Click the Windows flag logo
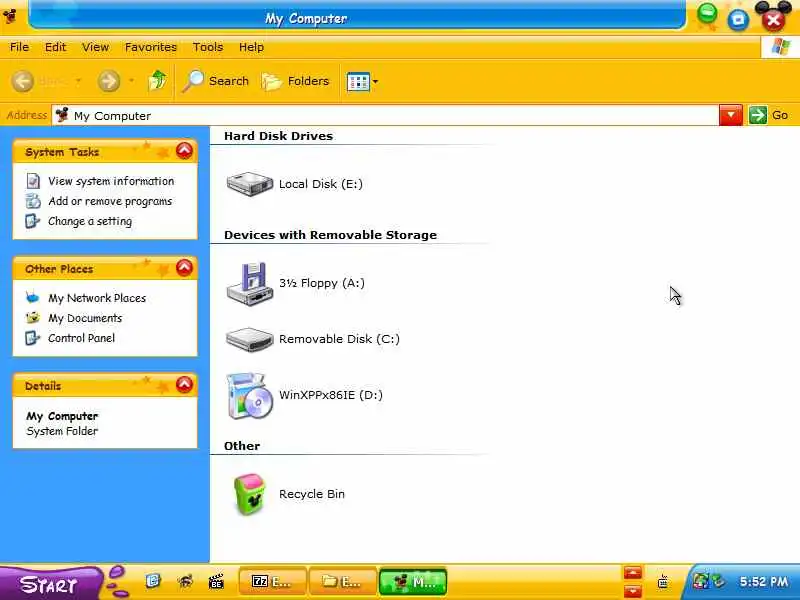 coord(780,47)
